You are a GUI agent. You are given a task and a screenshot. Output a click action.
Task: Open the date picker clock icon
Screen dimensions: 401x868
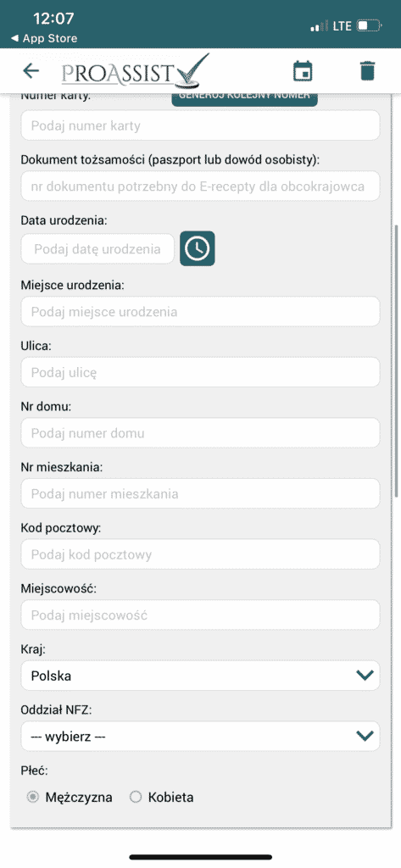click(x=198, y=249)
